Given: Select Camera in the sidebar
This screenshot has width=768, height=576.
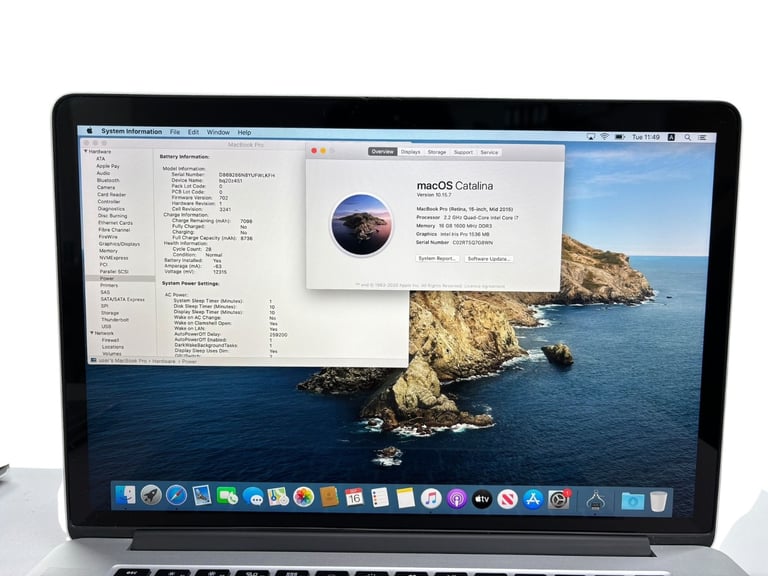Looking at the screenshot, I should [x=106, y=187].
